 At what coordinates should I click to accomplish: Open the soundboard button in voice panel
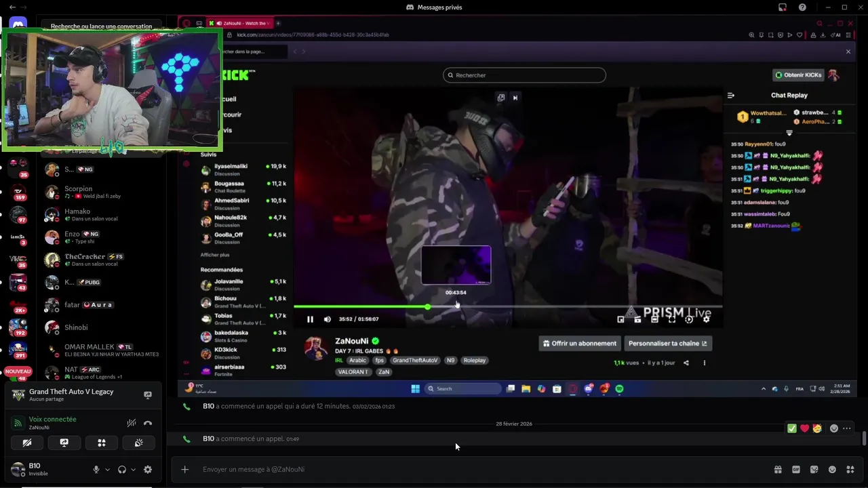pos(139,443)
